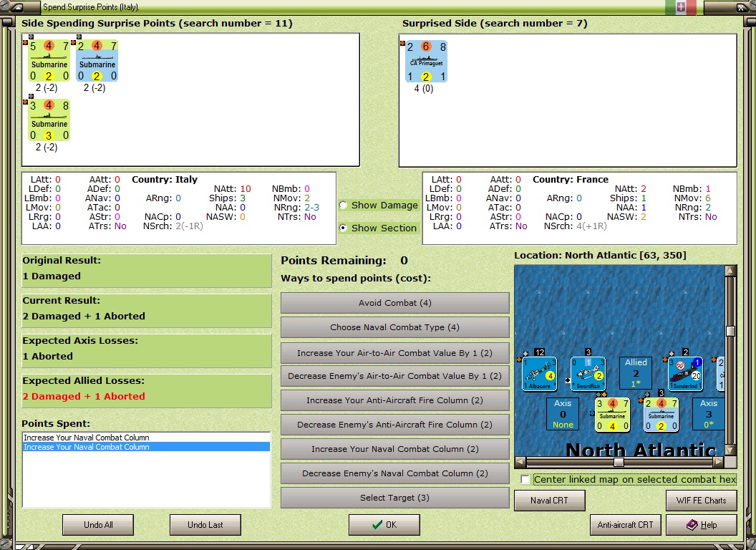
Task: Click Country: Italy label
Action: click(165, 180)
